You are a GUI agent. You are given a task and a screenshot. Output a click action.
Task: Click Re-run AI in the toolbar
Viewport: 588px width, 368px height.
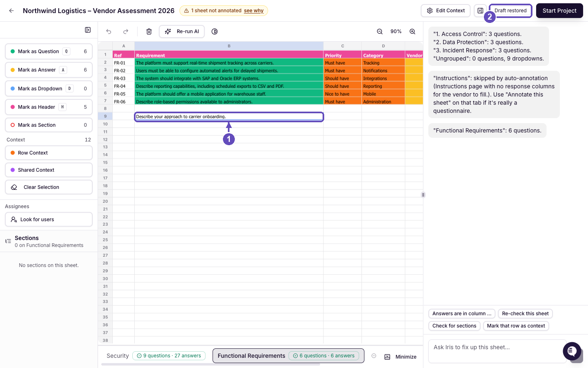(x=182, y=31)
